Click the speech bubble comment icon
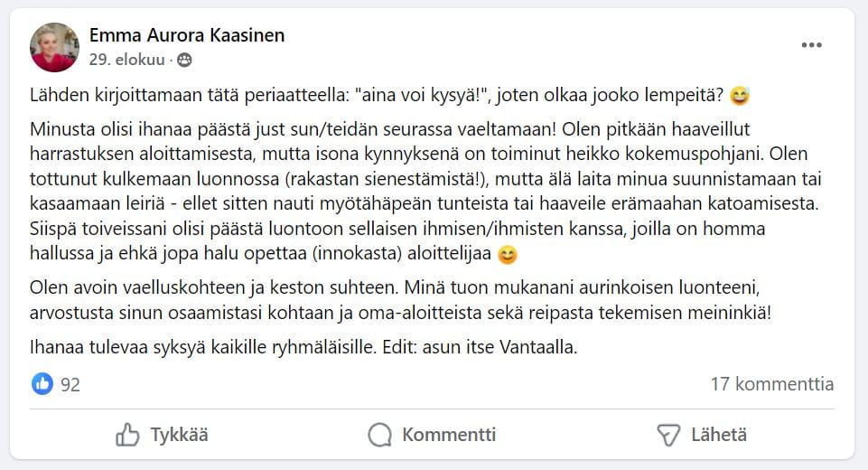The width and height of the screenshot is (868, 470). pos(380,435)
